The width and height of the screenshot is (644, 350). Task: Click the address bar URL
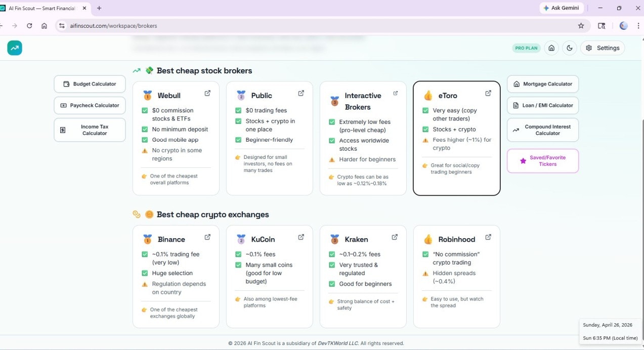(x=113, y=26)
